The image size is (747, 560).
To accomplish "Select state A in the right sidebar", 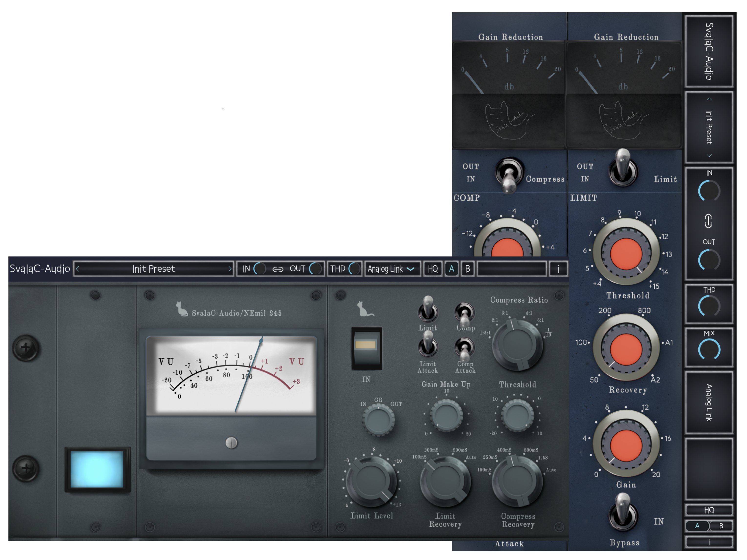I will (x=697, y=526).
